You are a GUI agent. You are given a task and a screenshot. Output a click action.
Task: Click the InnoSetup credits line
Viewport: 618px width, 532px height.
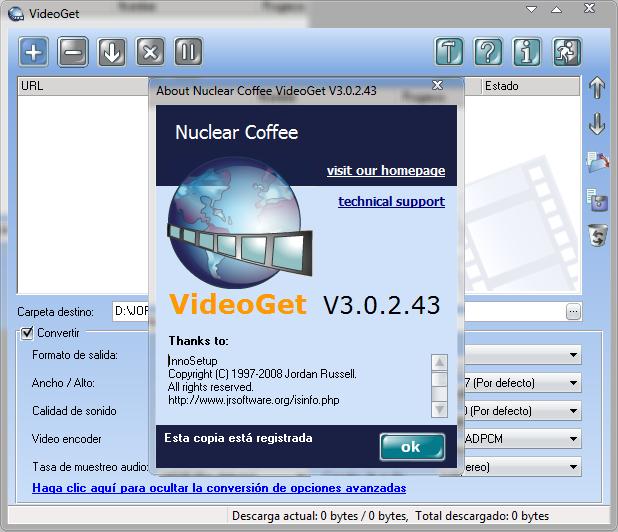tap(193, 361)
